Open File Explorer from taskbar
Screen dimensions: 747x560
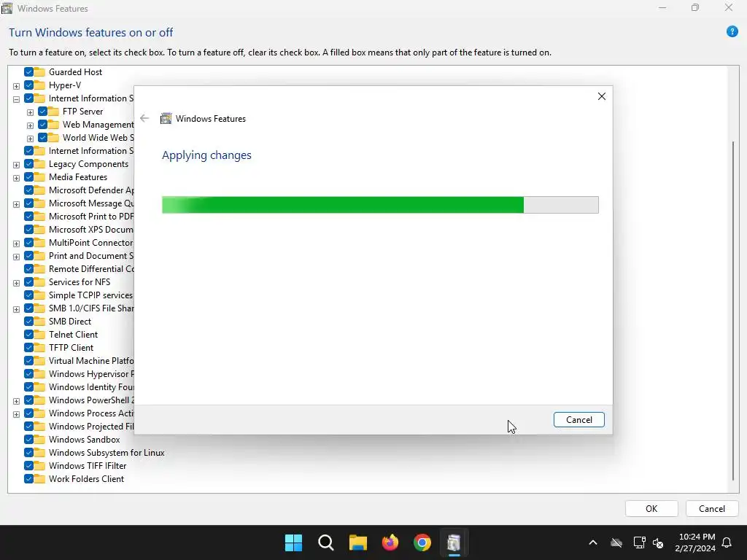[x=357, y=542]
